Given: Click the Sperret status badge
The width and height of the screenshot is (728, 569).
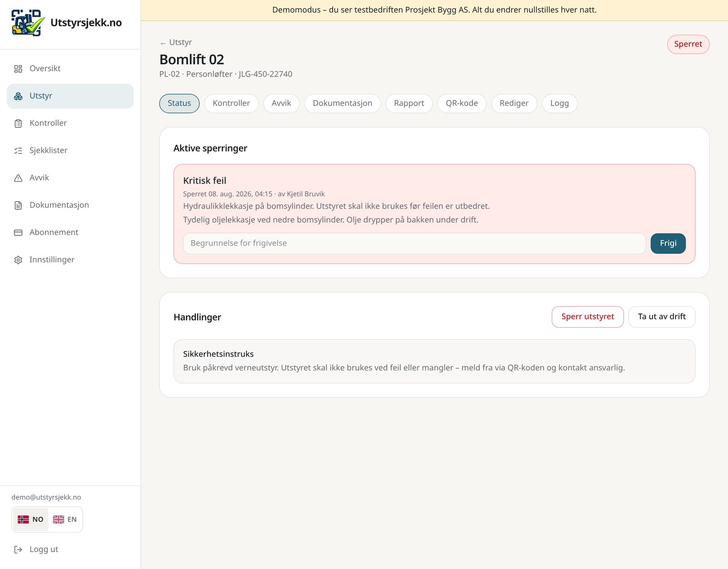Looking at the screenshot, I should click(x=688, y=44).
